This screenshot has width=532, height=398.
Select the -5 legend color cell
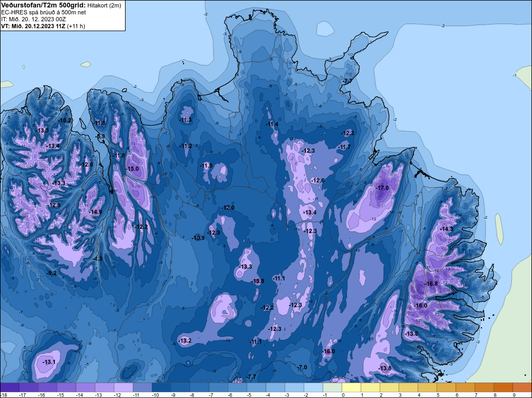point(256,387)
